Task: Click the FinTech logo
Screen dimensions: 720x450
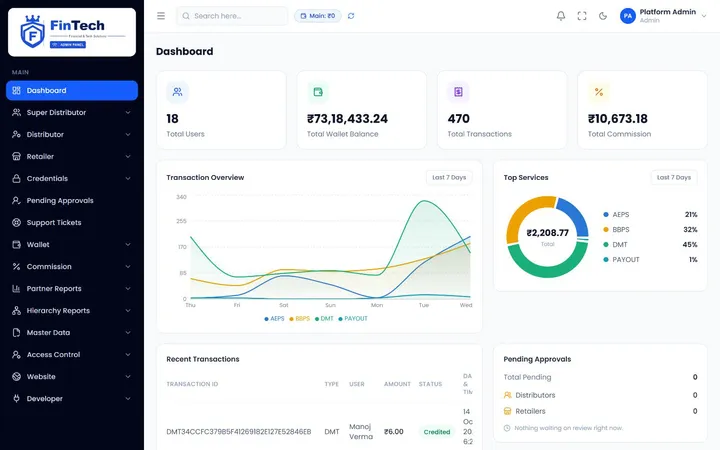Action: 72,32
